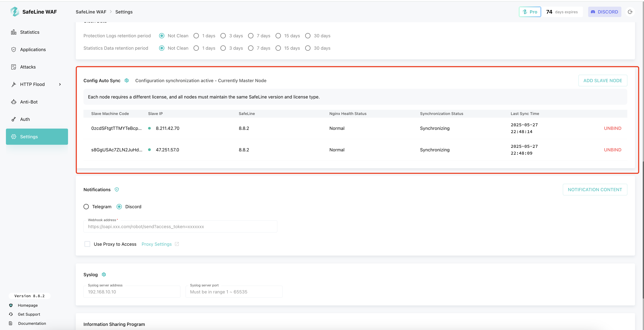
Task: Select the Telegram notification radio button
Action: pos(86,207)
